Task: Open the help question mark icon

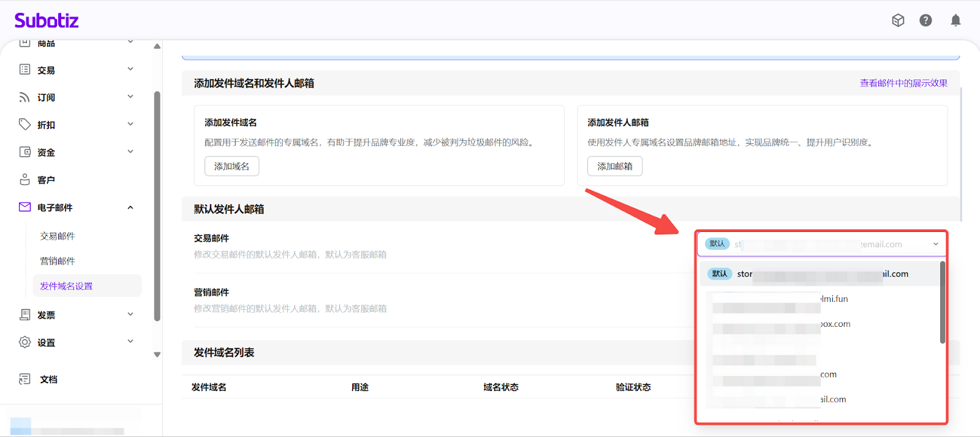Action: 925,21
